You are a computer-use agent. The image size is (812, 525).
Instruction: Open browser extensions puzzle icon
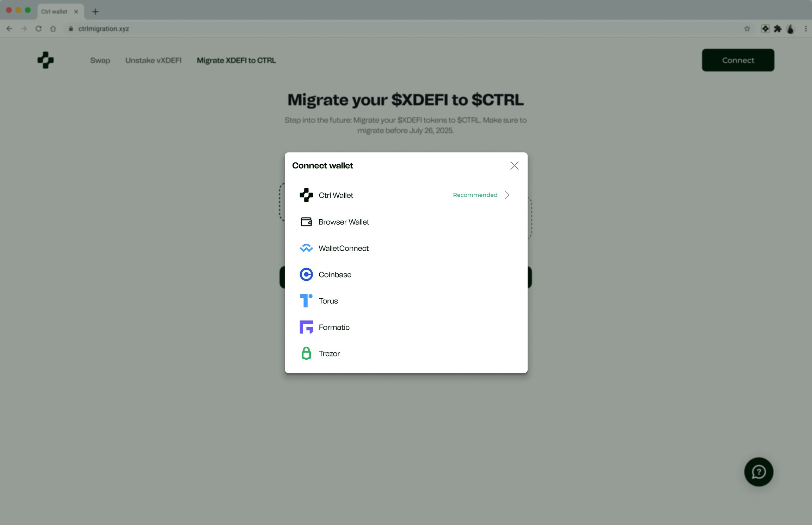(777, 29)
